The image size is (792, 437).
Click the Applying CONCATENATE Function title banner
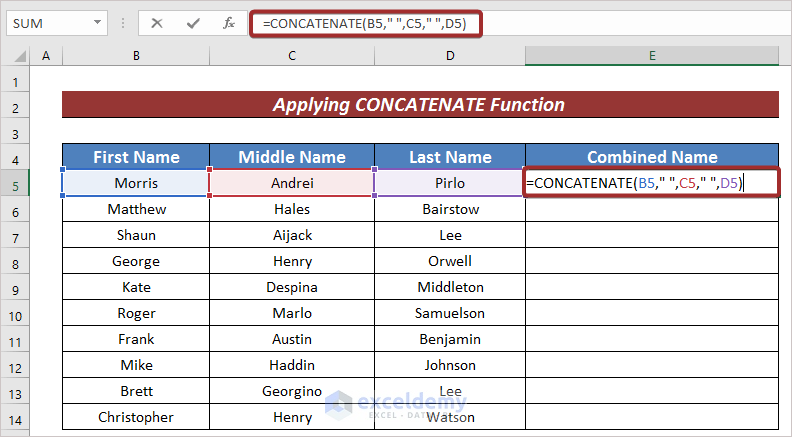[x=420, y=105]
